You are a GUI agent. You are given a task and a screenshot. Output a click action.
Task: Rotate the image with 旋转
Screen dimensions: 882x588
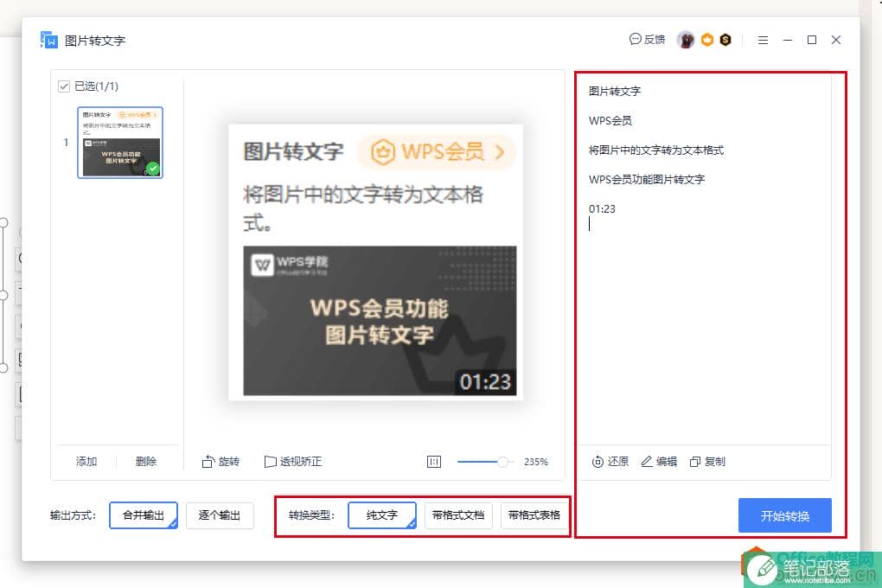point(220,462)
